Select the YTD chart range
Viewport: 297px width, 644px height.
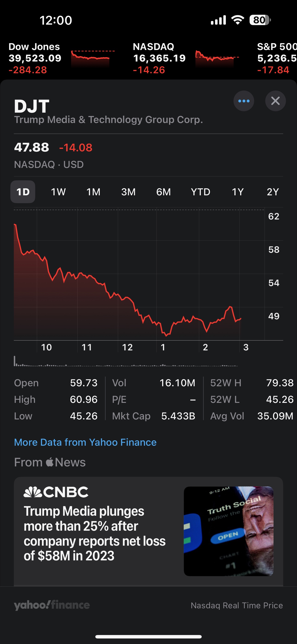(x=201, y=192)
